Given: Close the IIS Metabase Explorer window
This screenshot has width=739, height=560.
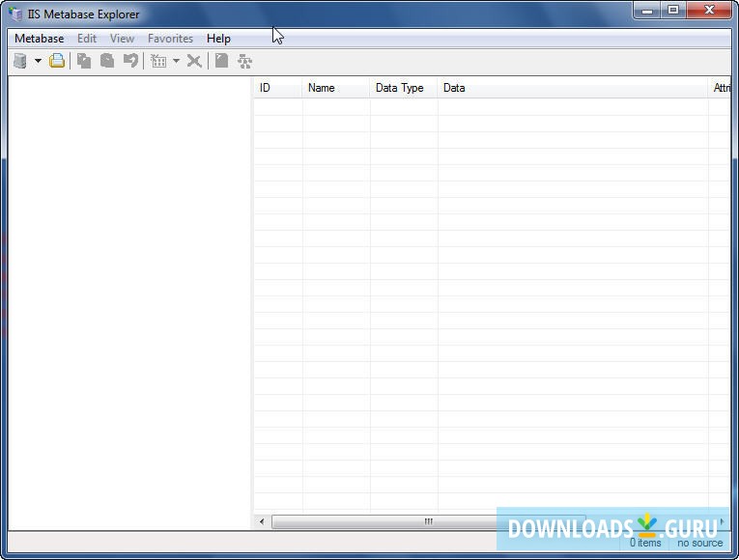Looking at the screenshot, I should click(709, 11).
